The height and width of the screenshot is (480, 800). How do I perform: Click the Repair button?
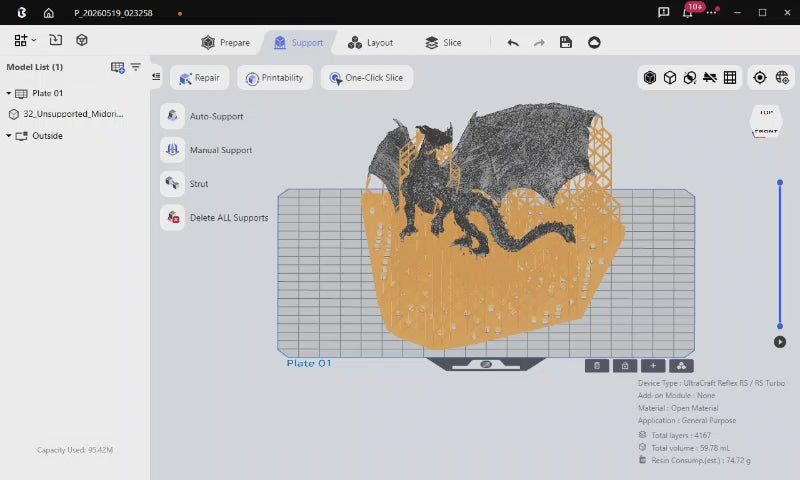199,78
